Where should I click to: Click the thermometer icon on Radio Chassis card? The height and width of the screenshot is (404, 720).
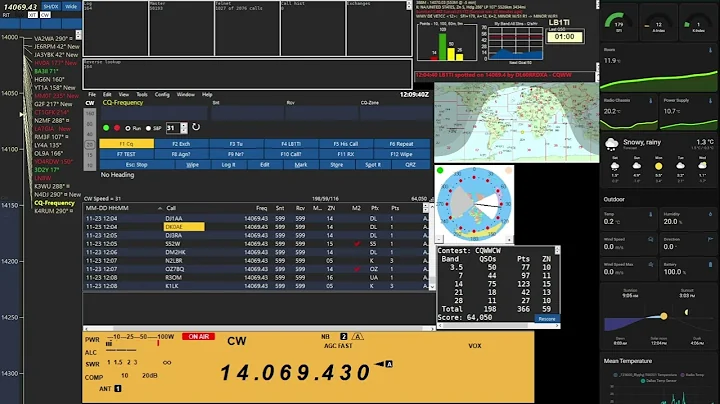point(651,101)
